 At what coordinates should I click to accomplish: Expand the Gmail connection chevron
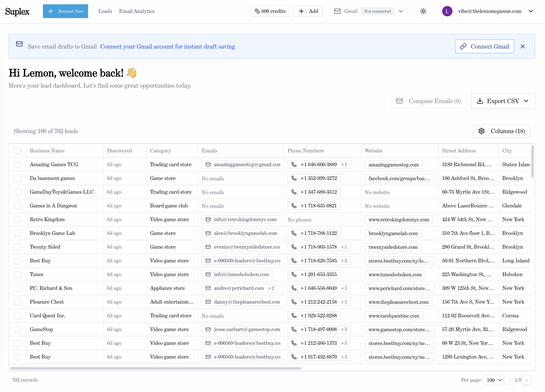400,11
